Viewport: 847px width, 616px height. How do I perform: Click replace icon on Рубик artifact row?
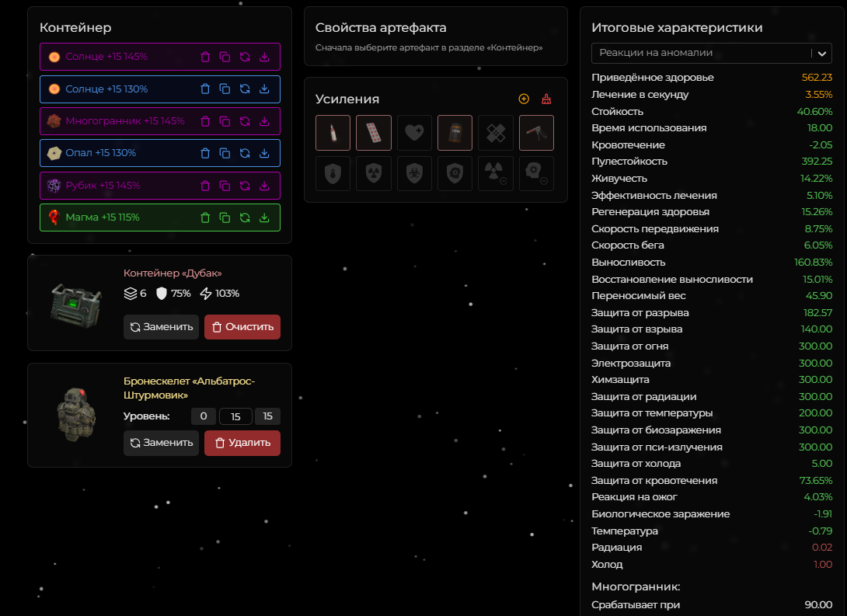tap(245, 186)
